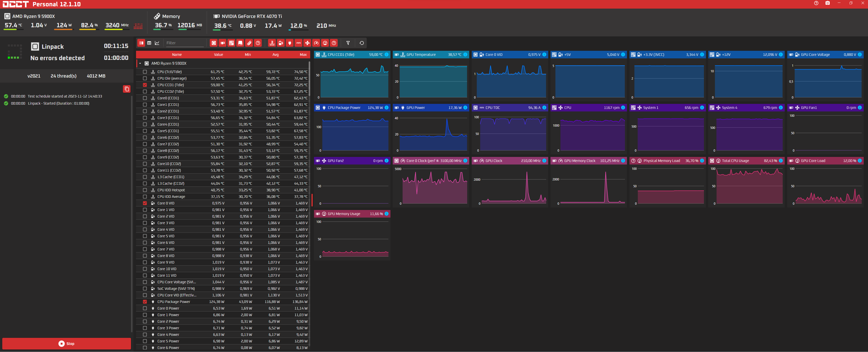
Task: Sort table by Name column
Action: point(177,55)
